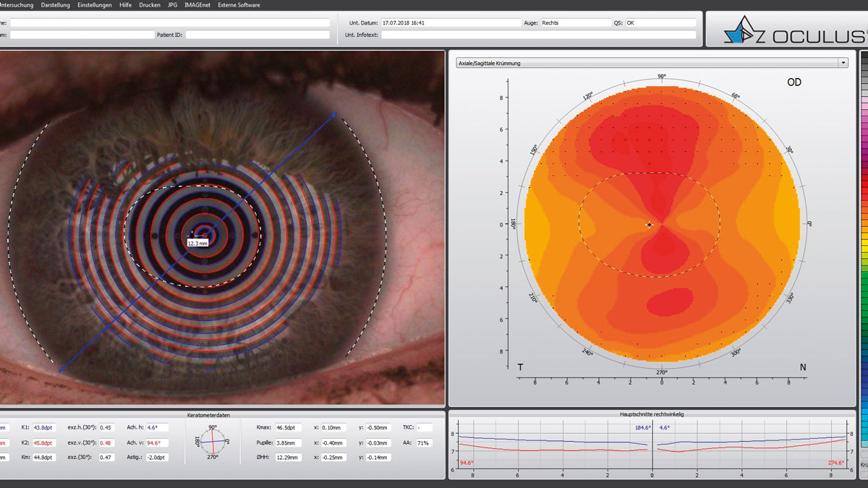Click the Astig. value field
Image resolution: width=868 pixels, height=488 pixels.
[157, 458]
